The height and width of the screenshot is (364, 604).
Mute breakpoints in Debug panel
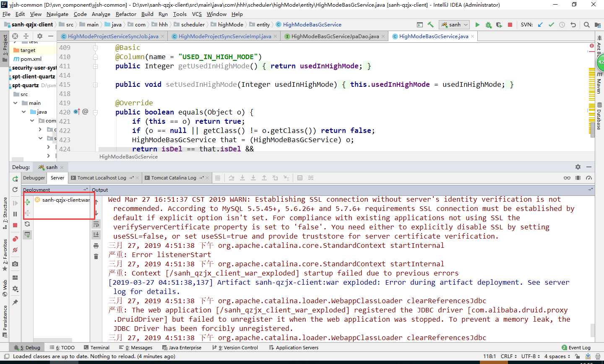[x=15, y=250]
